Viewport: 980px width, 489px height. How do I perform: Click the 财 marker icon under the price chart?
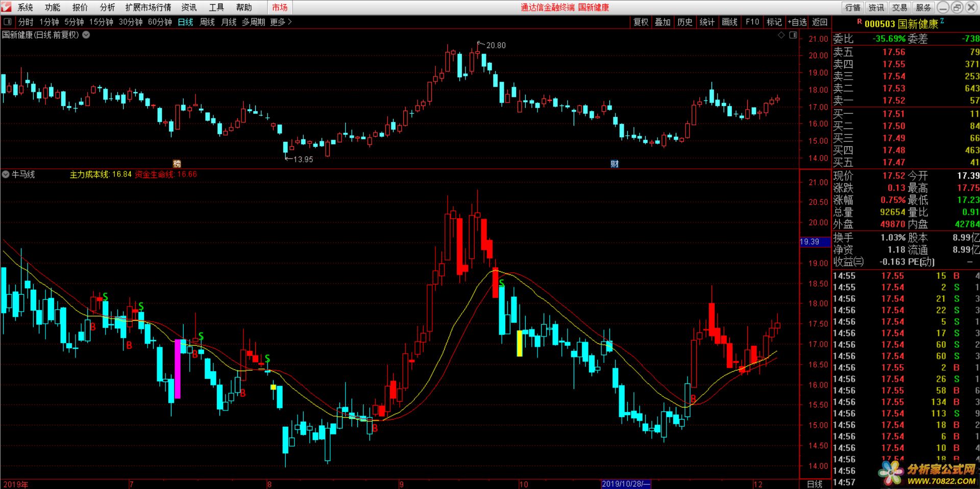pyautogui.click(x=615, y=164)
